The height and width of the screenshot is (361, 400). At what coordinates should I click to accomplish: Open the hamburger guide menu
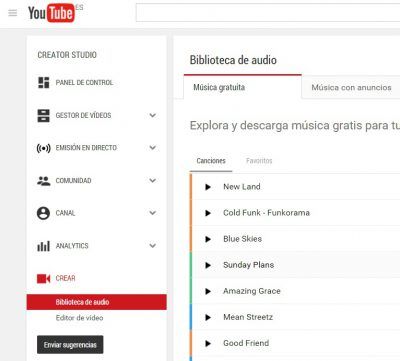[x=13, y=13]
